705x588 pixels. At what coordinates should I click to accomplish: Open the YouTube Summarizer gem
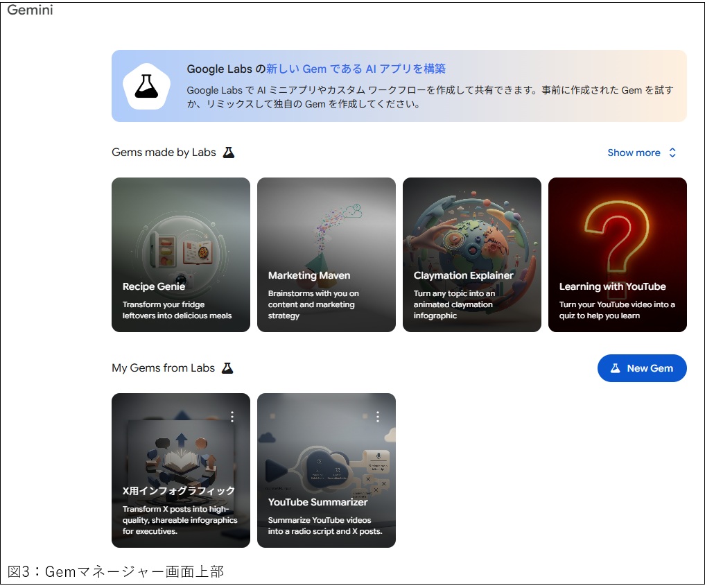tap(327, 470)
